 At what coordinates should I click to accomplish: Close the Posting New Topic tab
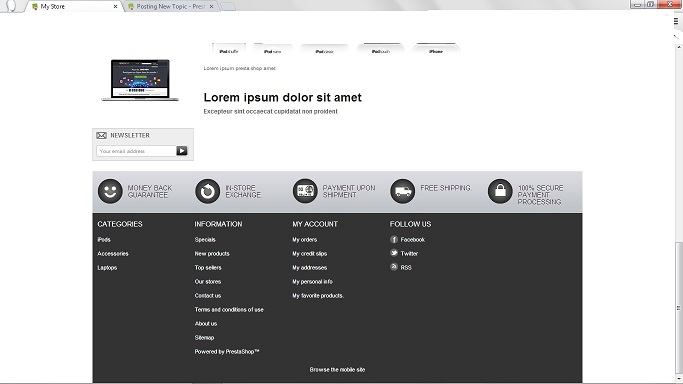pyautogui.click(x=211, y=7)
